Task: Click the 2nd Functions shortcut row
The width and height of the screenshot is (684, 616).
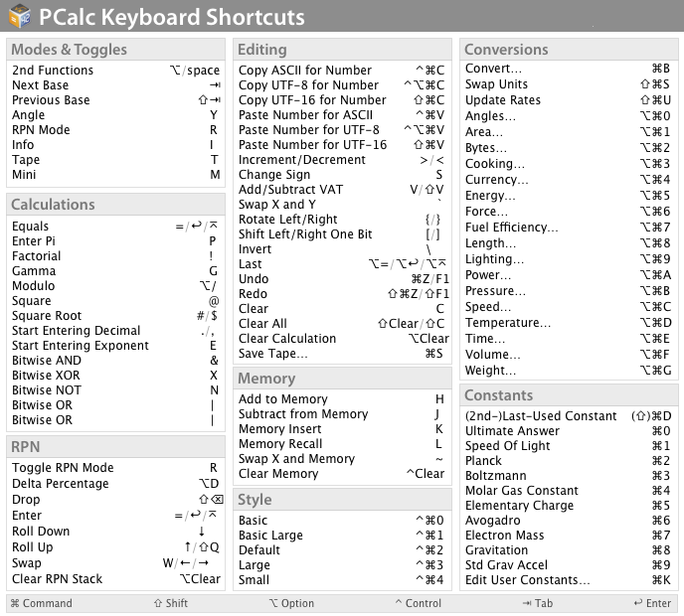Action: (114, 71)
